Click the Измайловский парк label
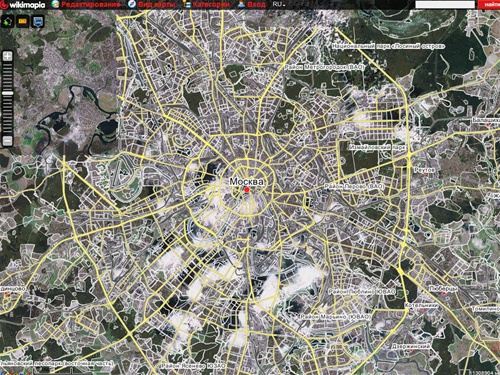 pyautogui.click(x=377, y=147)
